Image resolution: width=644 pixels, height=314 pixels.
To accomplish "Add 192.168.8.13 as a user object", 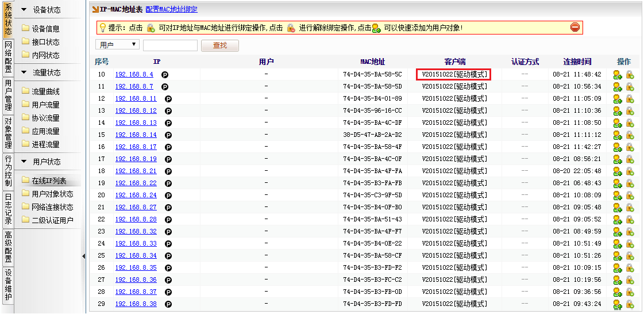I will point(618,122).
